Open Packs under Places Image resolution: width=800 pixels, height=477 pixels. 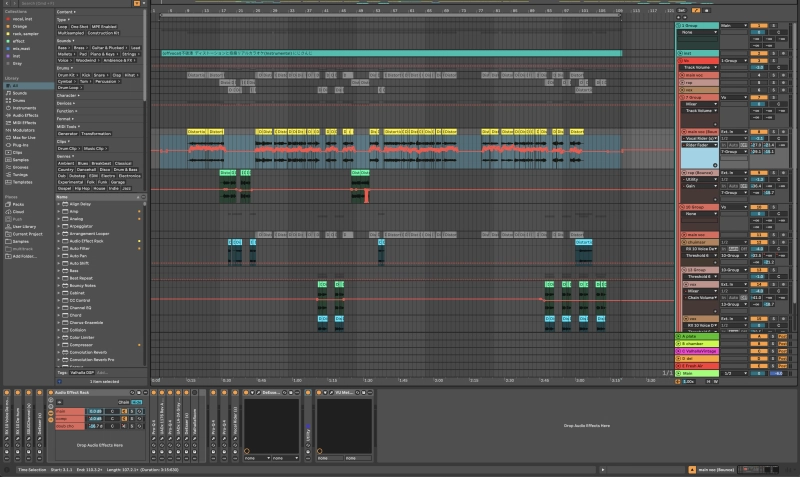click(x=19, y=205)
